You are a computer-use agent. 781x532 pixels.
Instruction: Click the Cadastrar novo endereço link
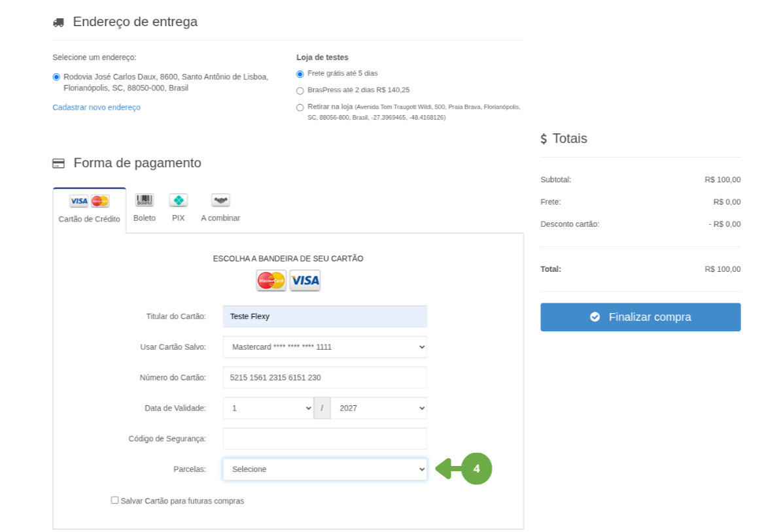tap(96, 107)
